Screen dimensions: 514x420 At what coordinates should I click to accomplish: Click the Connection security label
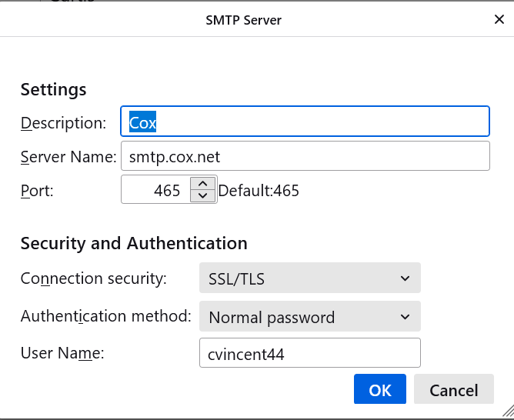[x=93, y=278]
